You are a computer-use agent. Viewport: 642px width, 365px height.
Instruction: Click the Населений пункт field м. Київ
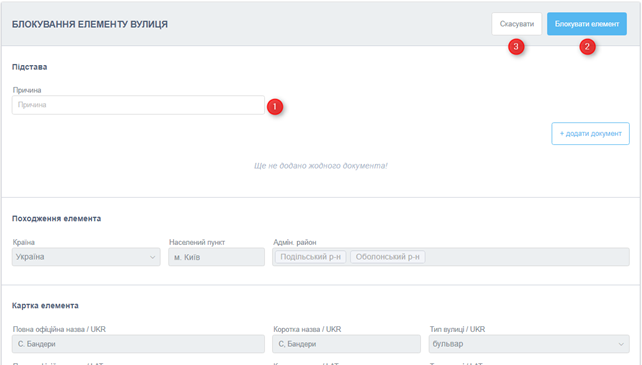point(216,257)
